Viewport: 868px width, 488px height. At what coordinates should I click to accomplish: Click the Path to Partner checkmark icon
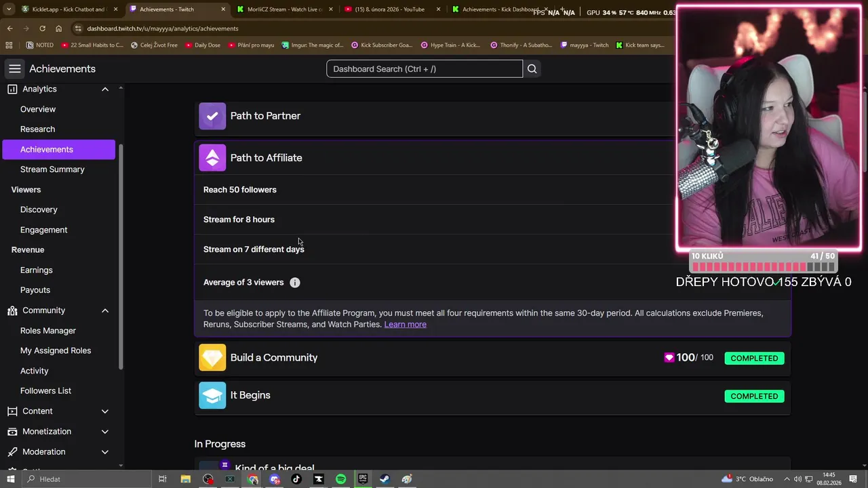coord(212,116)
